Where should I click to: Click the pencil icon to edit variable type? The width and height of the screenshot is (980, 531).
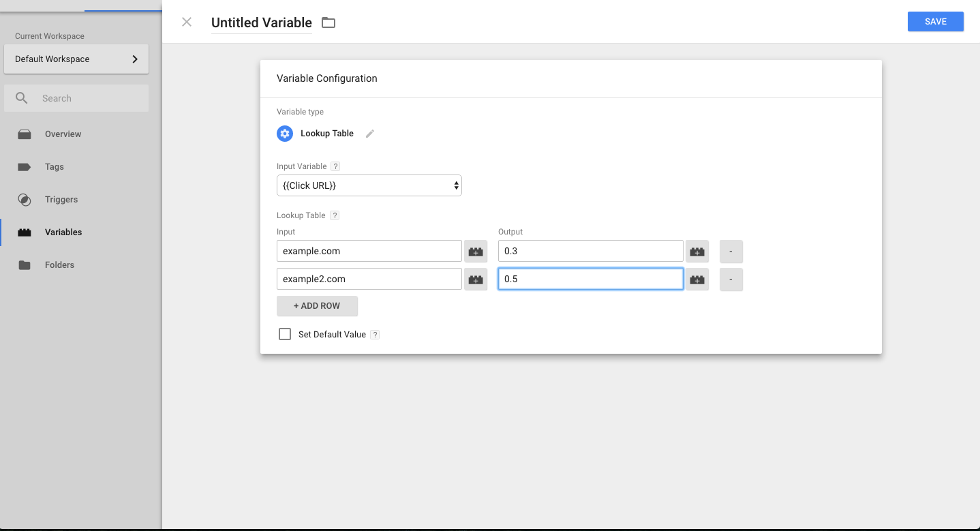coord(370,134)
